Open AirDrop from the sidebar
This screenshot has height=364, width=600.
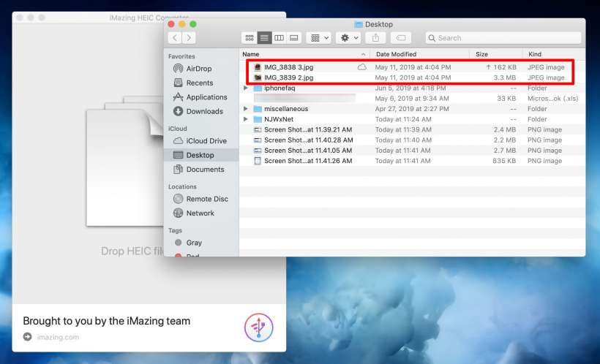click(198, 69)
